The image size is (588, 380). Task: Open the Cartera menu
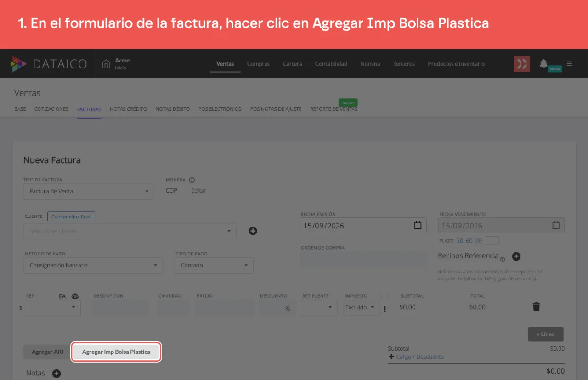coord(292,64)
